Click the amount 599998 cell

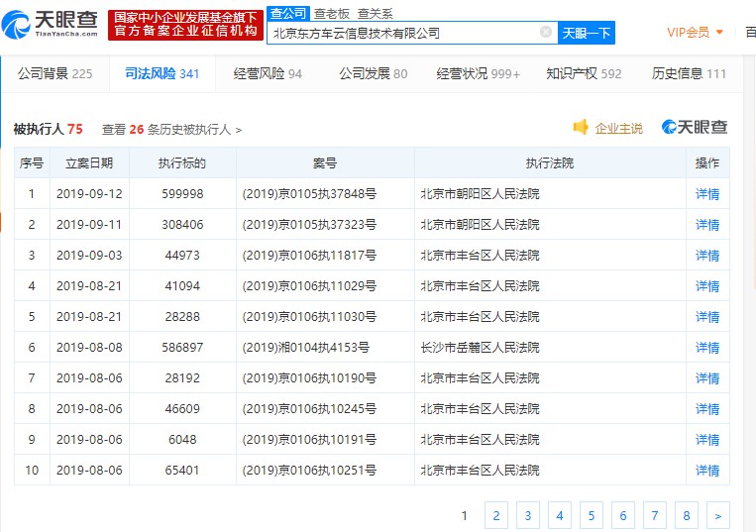[182, 194]
